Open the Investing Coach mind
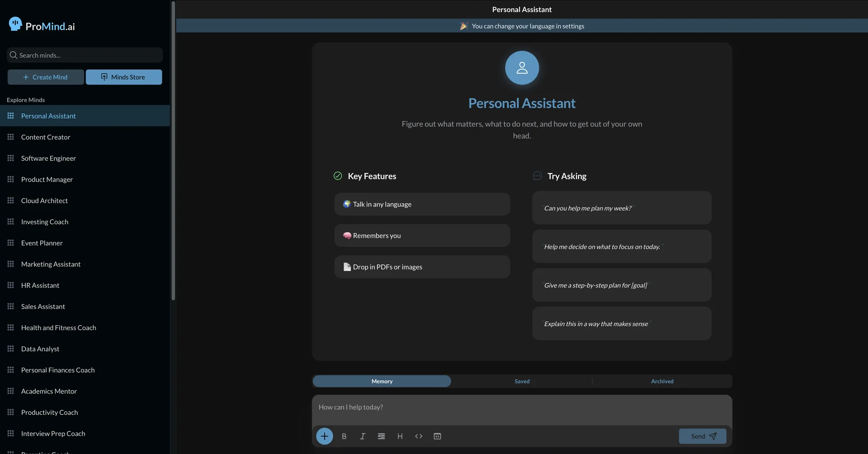This screenshot has height=454, width=868. point(85,222)
